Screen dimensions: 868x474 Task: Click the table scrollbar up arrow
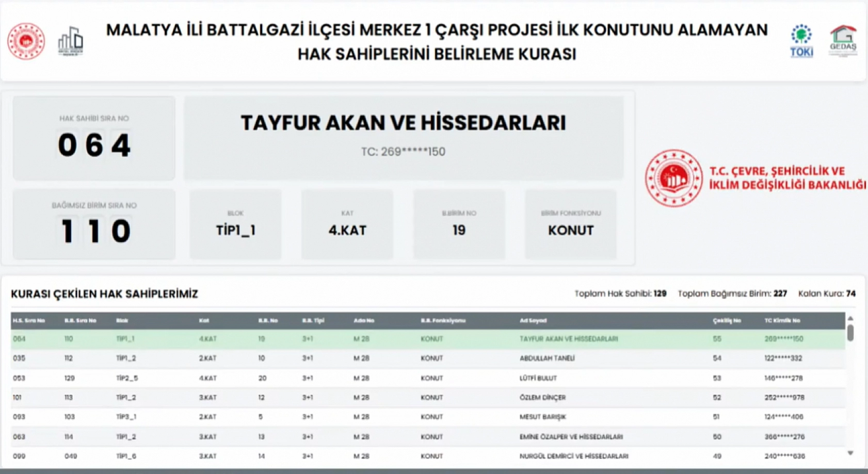(850, 319)
